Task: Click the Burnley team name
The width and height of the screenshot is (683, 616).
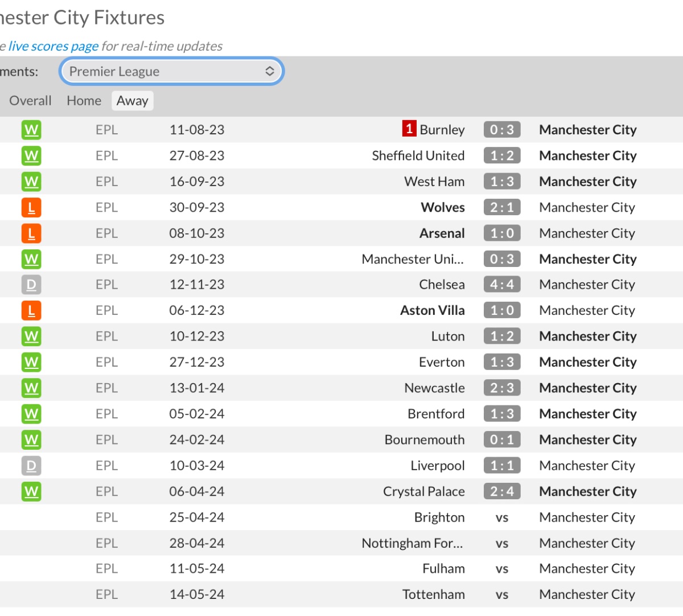Action: (x=442, y=130)
